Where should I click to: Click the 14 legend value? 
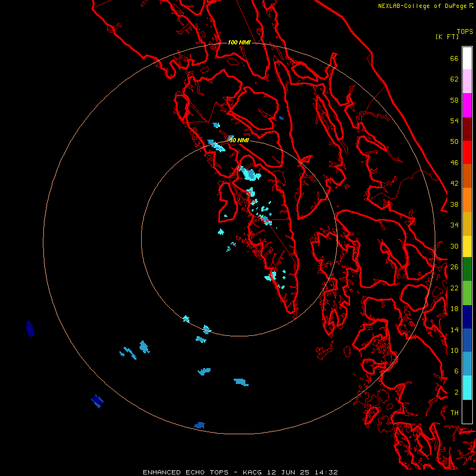pyautogui.click(x=454, y=329)
